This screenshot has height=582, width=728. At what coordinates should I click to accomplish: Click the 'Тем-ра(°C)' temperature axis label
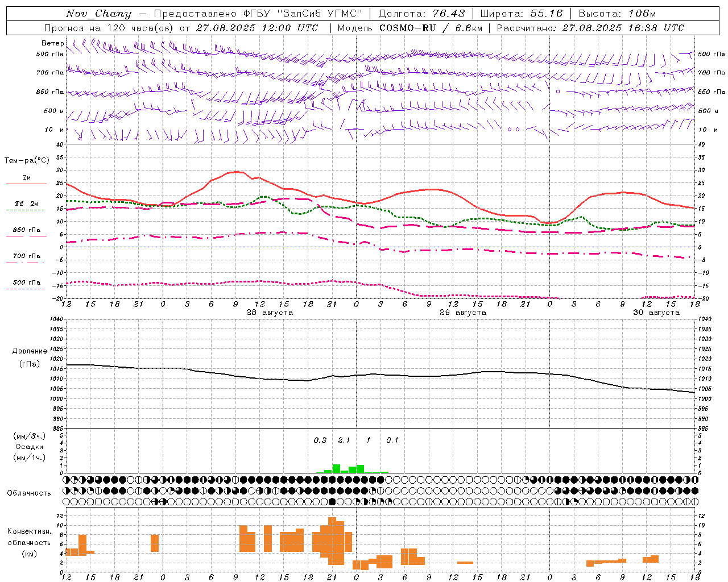coord(27,161)
